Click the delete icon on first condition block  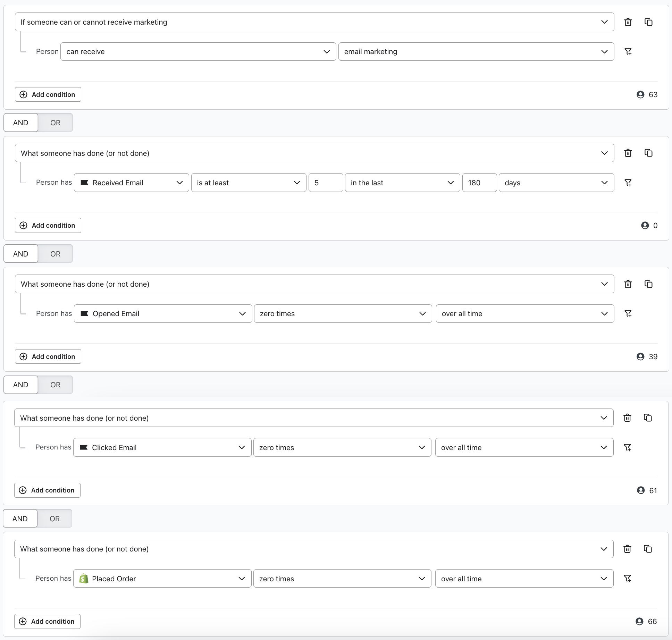629,22
